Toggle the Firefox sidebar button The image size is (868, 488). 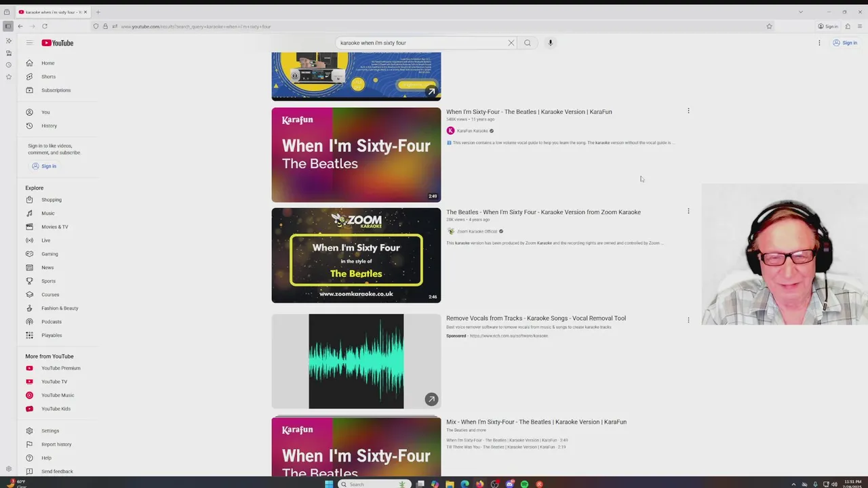[7, 26]
